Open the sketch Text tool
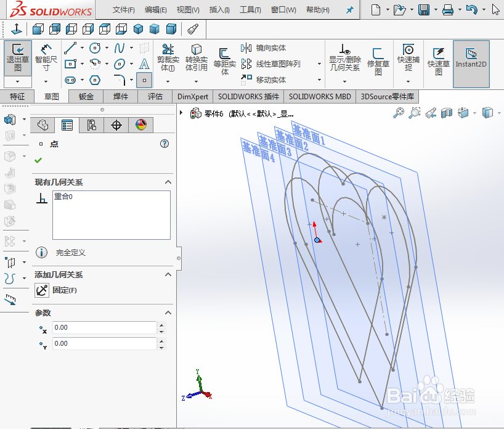The width and height of the screenshot is (504, 429). click(x=144, y=63)
